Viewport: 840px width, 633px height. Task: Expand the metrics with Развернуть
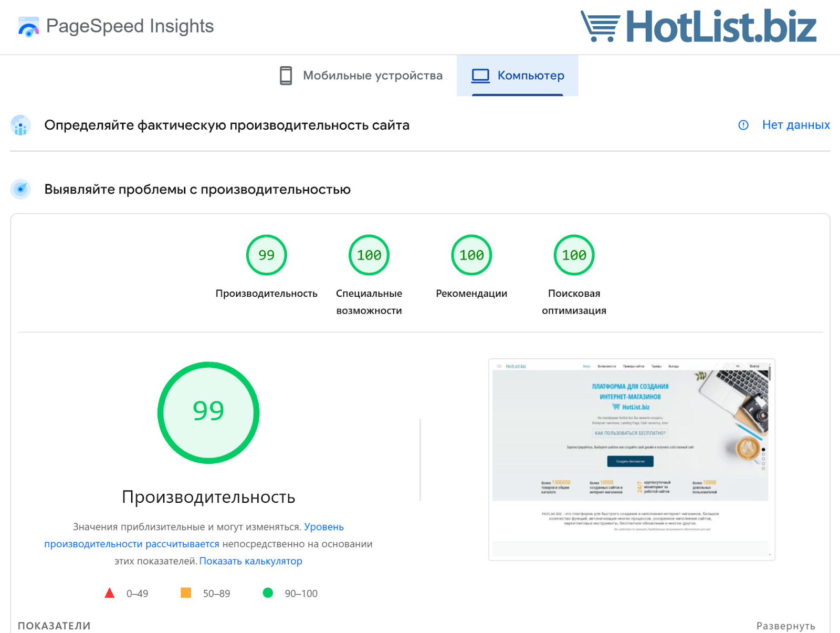click(785, 626)
